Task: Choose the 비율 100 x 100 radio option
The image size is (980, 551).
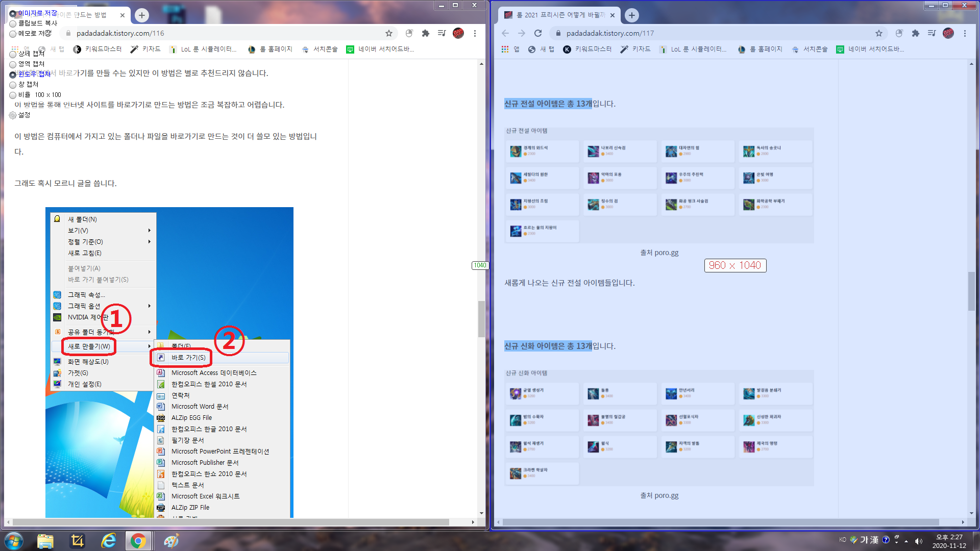Action: coord(13,95)
